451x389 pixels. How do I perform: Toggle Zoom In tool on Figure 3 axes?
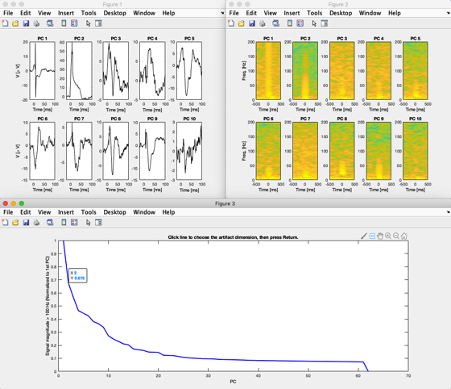(388, 236)
